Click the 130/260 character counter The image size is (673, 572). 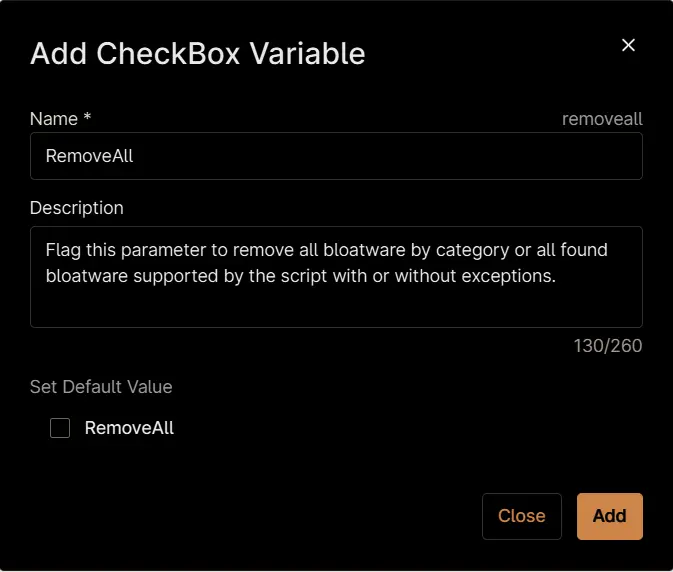608,346
